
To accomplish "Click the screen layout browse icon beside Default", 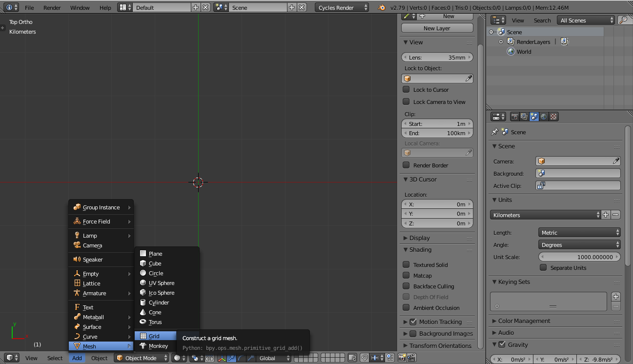I will tap(125, 7).
